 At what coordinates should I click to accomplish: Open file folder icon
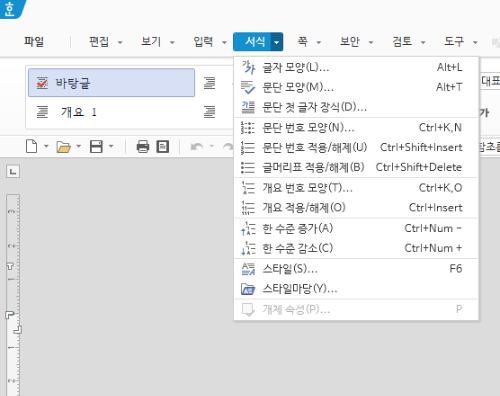pos(63,147)
